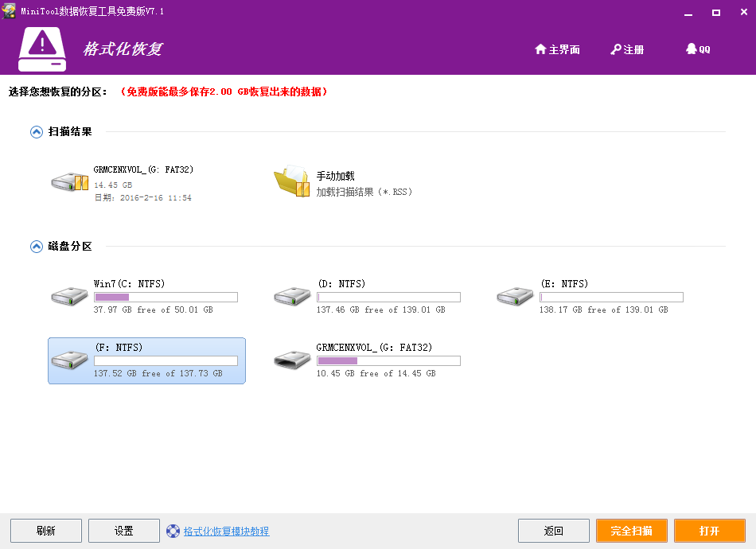Click the 返回 back button
The height and width of the screenshot is (549, 756).
pos(554,531)
